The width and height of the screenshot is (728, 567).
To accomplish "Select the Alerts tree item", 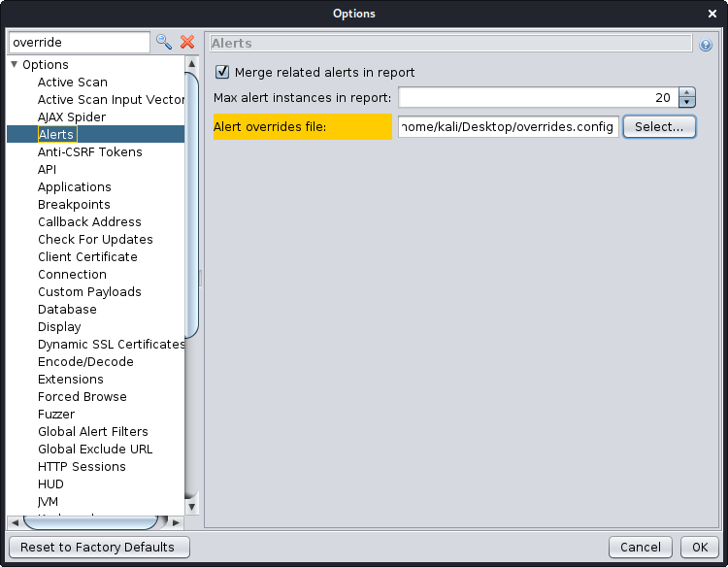I will (56, 135).
